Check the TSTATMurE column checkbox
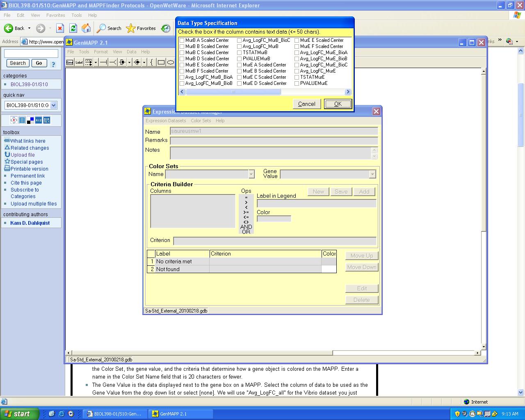This screenshot has width=525, height=420. pos(297,77)
